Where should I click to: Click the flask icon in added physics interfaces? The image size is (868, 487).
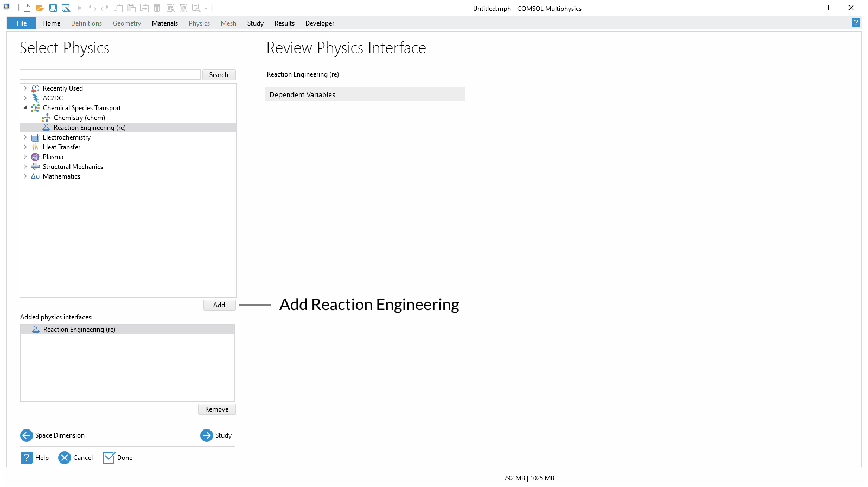click(x=36, y=330)
